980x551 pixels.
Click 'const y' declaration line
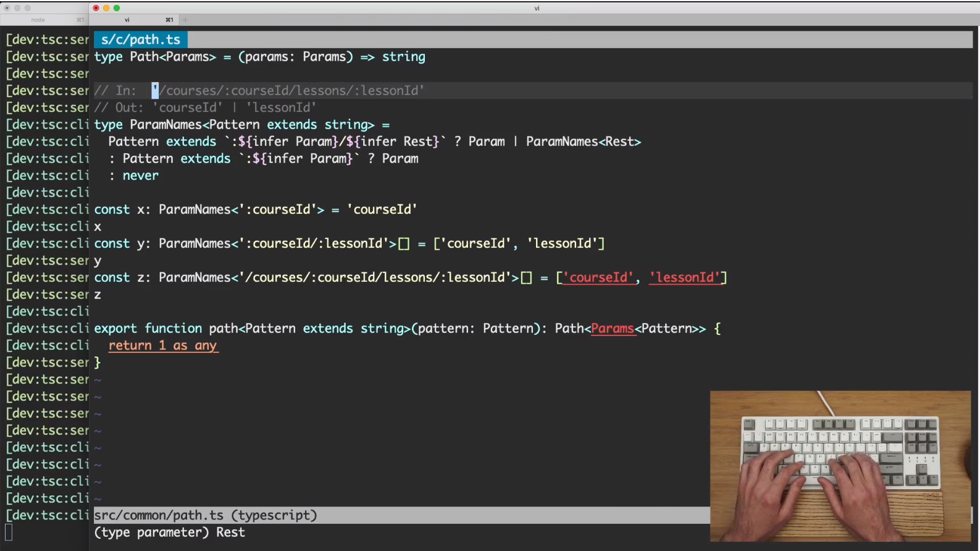[350, 243]
